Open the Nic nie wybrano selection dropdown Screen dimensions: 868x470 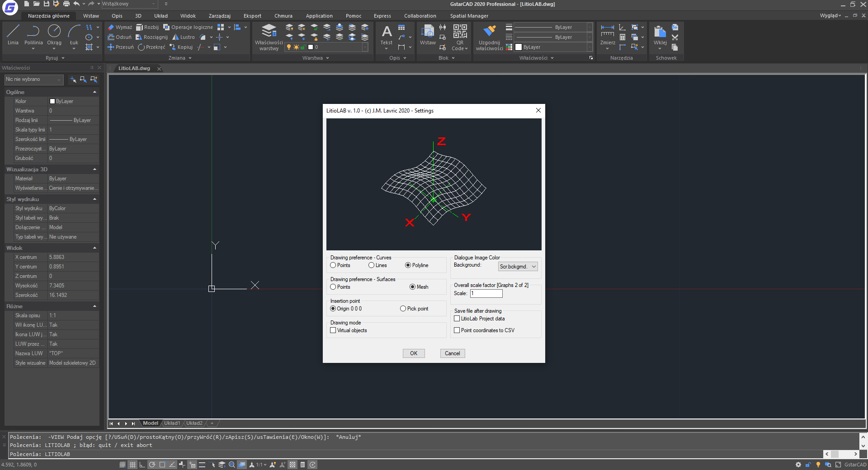point(34,79)
